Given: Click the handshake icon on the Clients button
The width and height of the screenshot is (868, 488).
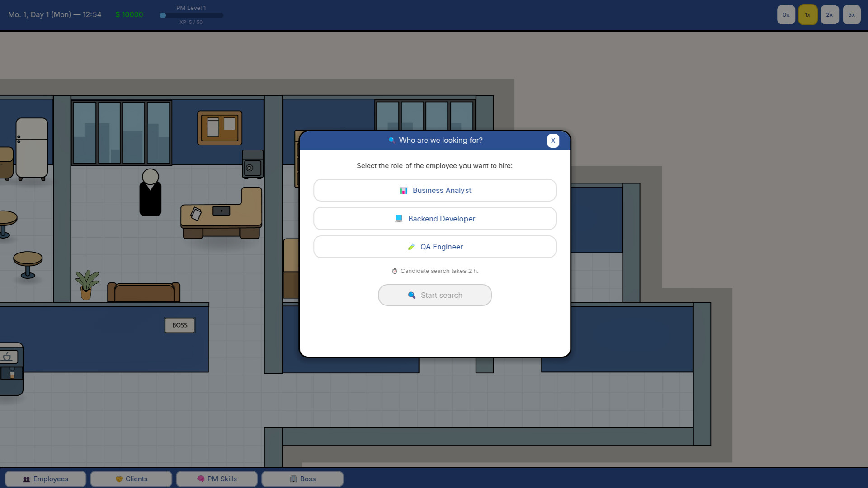Looking at the screenshot, I should coord(119,479).
